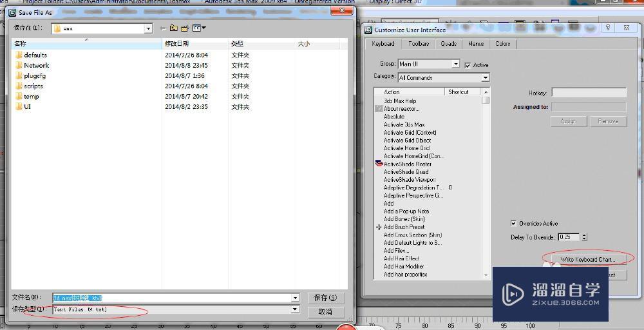Image resolution: width=644 pixels, height=330 pixels.
Task: Open the Group Main UI dropdown
Action: [455, 64]
